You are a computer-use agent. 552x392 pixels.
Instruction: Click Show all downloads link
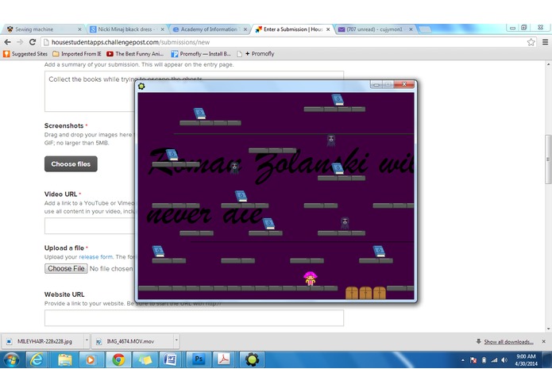(x=508, y=342)
